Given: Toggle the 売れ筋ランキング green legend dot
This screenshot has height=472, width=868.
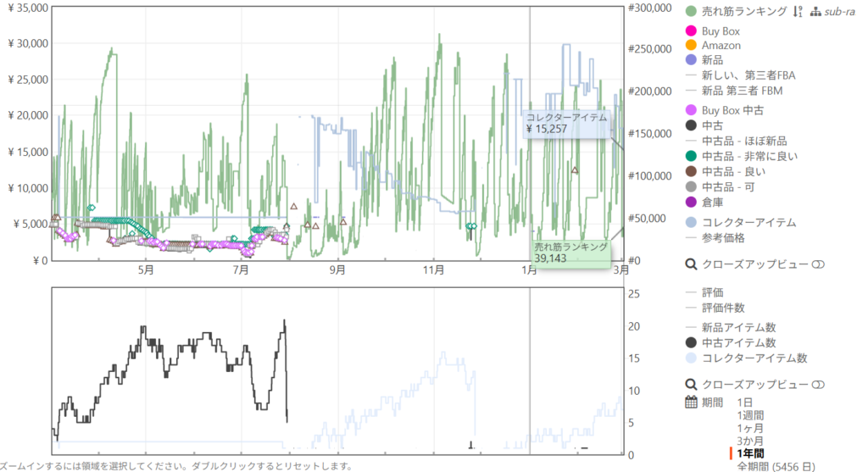Looking at the screenshot, I should pyautogui.click(x=691, y=12).
